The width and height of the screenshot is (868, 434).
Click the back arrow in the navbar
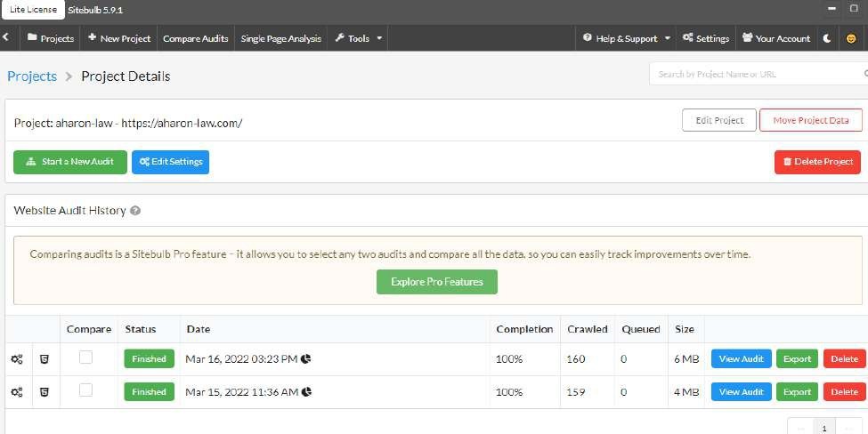coord(6,37)
